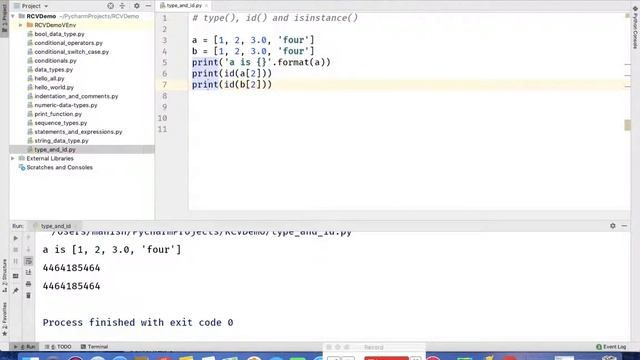Screen dimensions: 640x360
Task: Open the Structure side tab
Action: [4, 276]
